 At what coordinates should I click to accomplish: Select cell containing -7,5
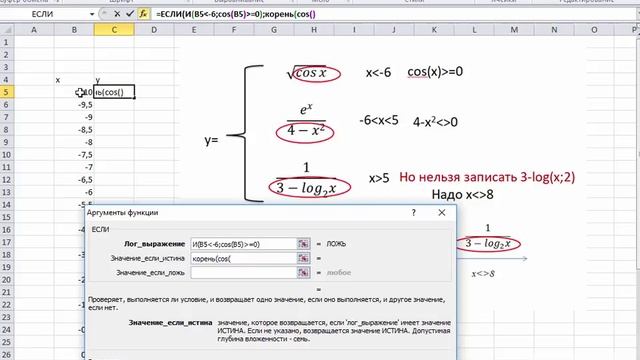74,155
